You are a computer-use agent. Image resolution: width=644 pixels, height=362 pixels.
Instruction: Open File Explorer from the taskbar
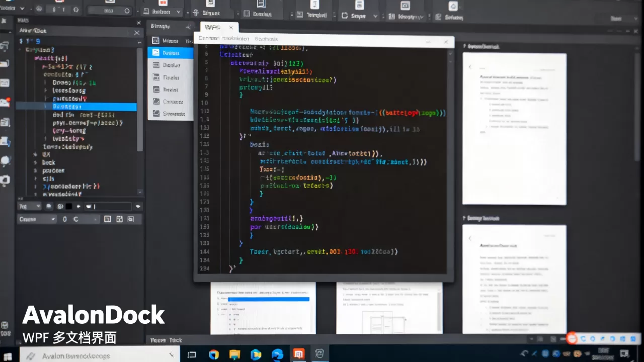(235, 354)
